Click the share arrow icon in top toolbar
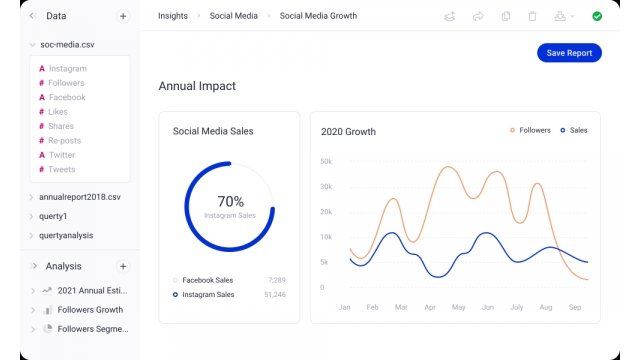The height and width of the screenshot is (360, 640). [x=478, y=16]
